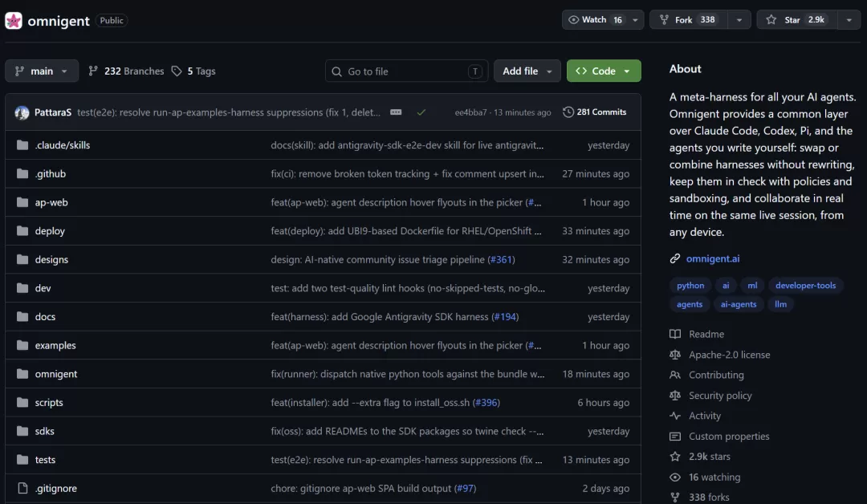Open the .gitignore file name
The width and height of the screenshot is (867, 504).
[x=56, y=488]
